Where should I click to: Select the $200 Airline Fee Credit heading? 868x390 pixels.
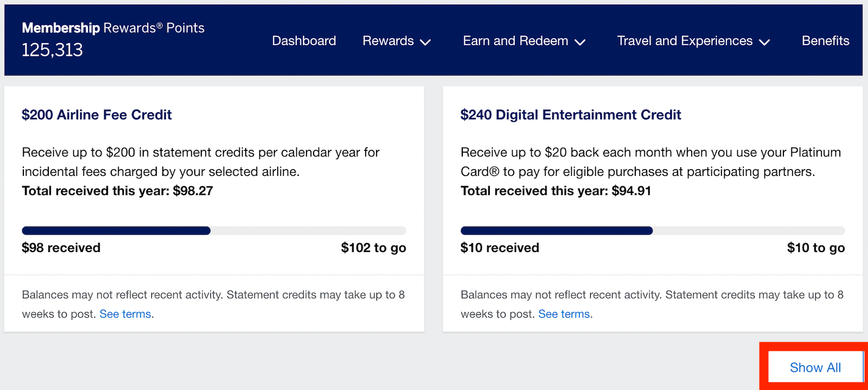click(x=97, y=115)
